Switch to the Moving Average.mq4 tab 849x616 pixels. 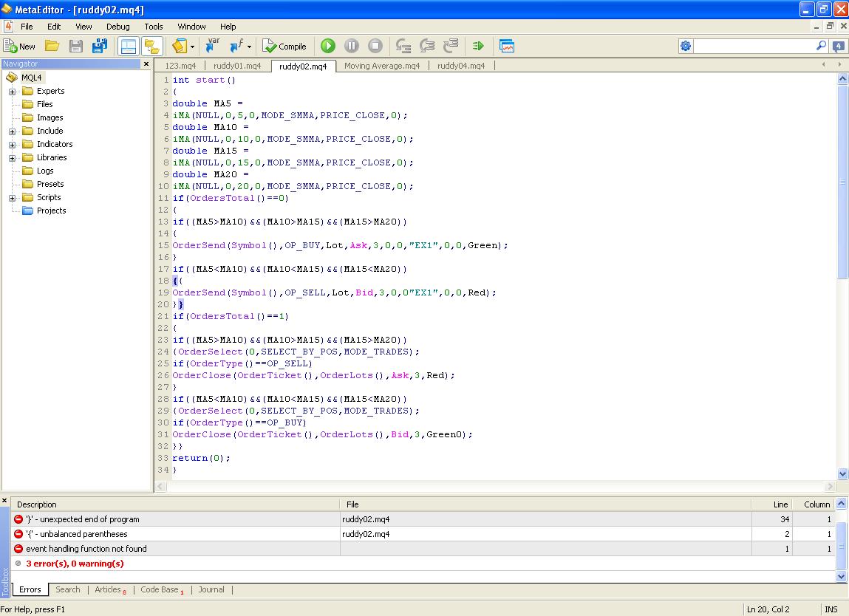(382, 66)
